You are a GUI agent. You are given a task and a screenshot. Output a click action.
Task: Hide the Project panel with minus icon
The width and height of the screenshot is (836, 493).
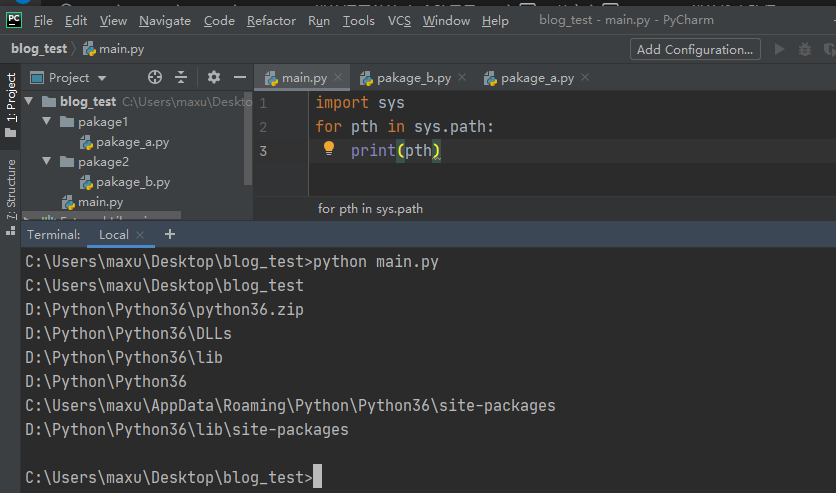pos(239,77)
